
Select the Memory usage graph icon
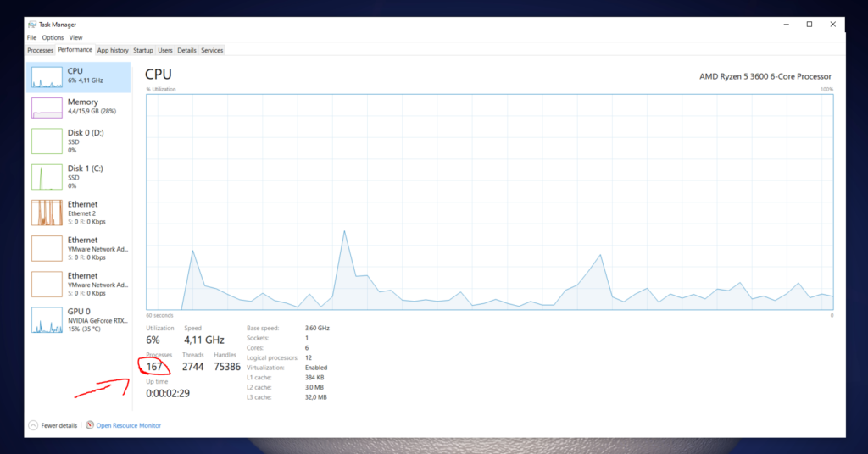[47, 107]
